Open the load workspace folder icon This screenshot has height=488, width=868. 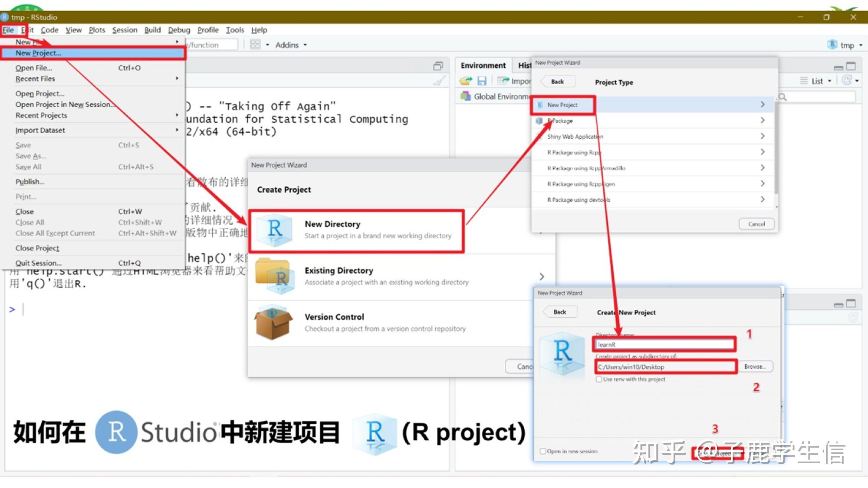click(466, 80)
